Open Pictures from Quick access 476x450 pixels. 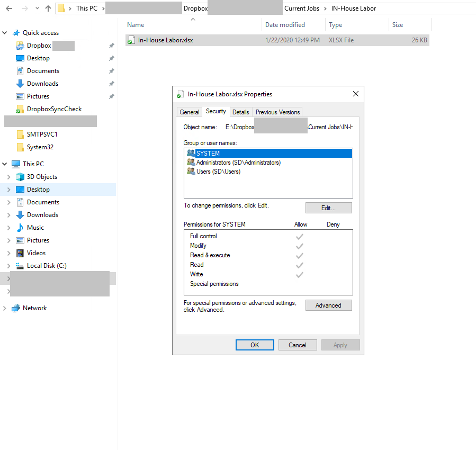(39, 96)
